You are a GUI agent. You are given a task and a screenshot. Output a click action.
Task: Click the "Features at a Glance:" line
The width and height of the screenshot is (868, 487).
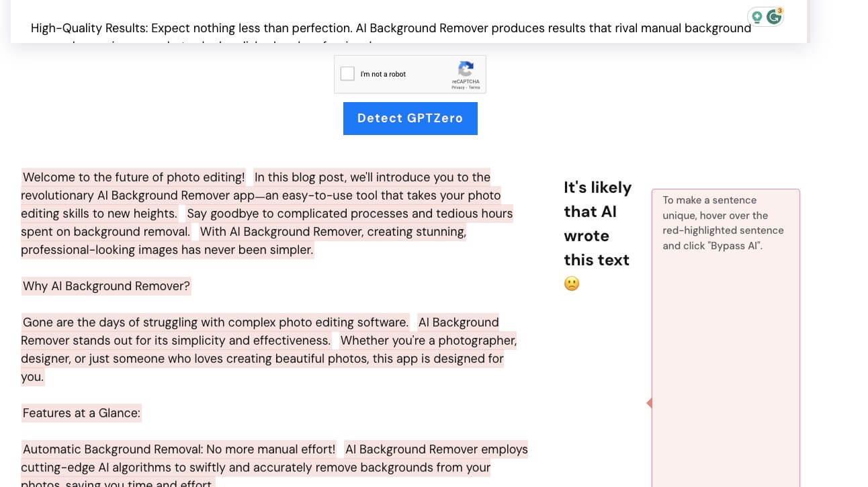[x=81, y=413]
